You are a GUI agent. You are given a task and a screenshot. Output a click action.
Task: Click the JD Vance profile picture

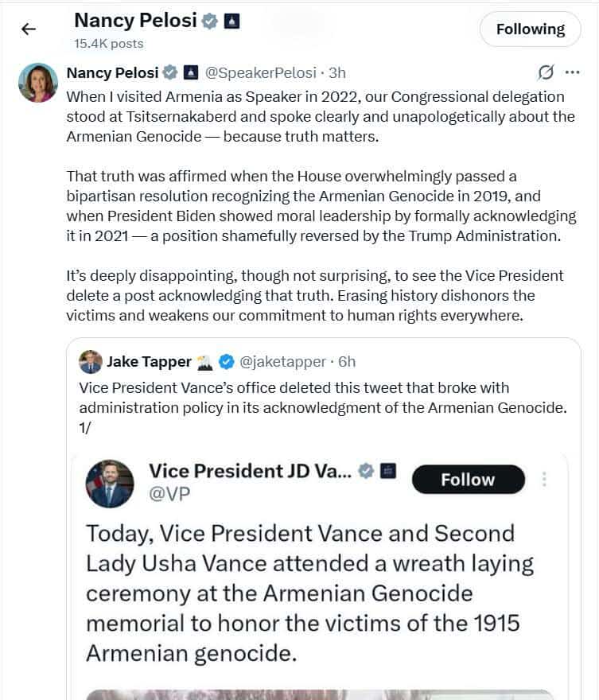[111, 483]
